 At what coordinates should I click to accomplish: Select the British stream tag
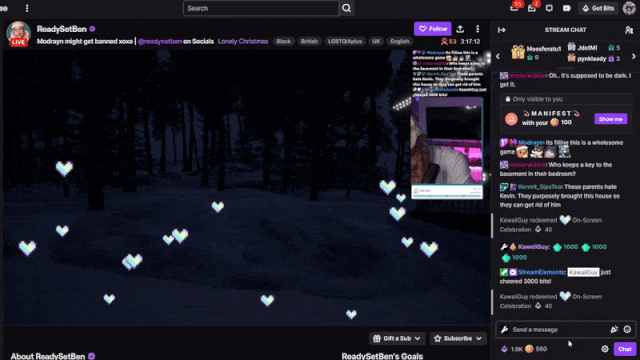click(x=309, y=41)
